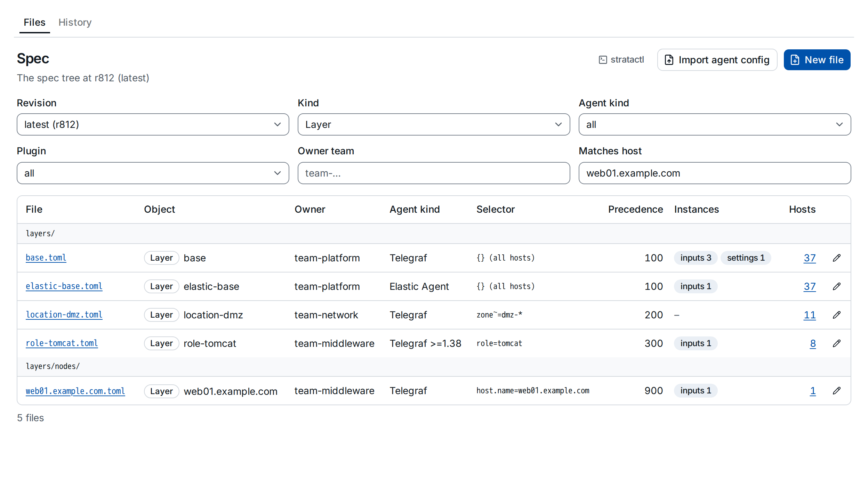The width and height of the screenshot is (868, 481).
Task: Click the 11 hosts link for location-dmz
Action: tap(810, 315)
